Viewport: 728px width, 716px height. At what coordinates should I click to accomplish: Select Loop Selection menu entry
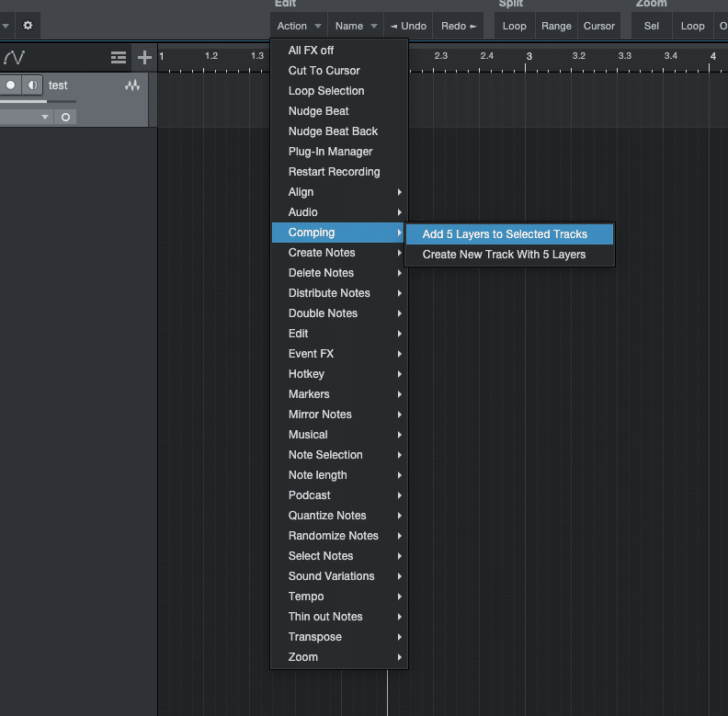339,91
